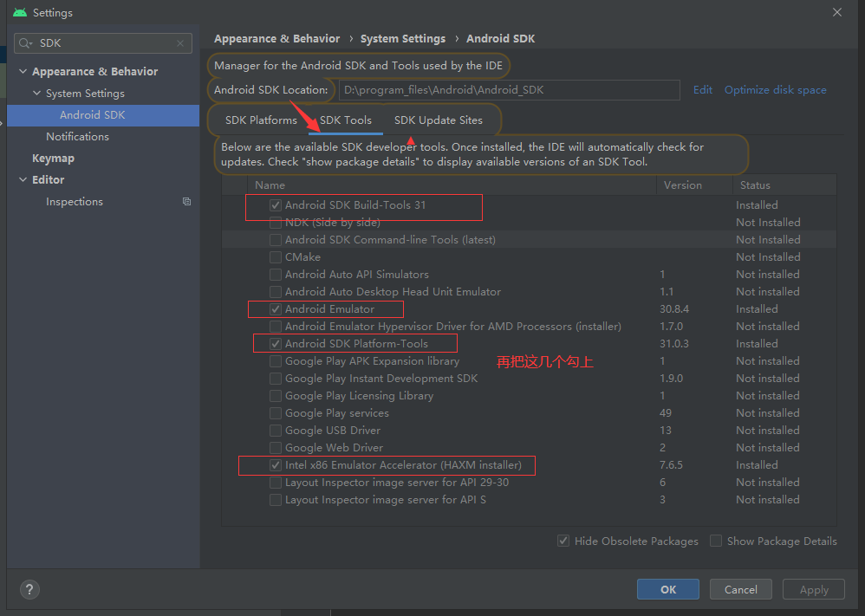The height and width of the screenshot is (616, 865).
Task: Click the Optimize disk space link
Action: [775, 90]
